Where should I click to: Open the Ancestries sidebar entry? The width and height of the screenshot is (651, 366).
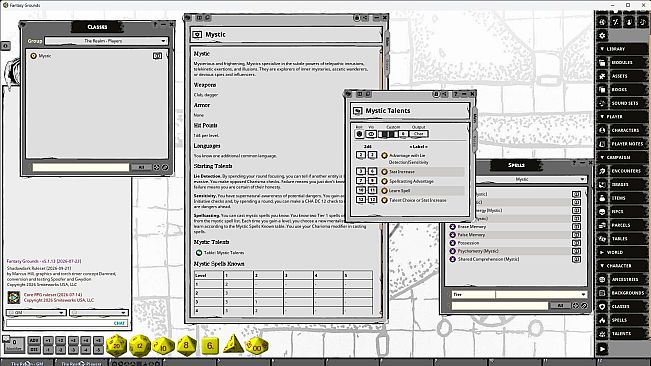pyautogui.click(x=622, y=279)
